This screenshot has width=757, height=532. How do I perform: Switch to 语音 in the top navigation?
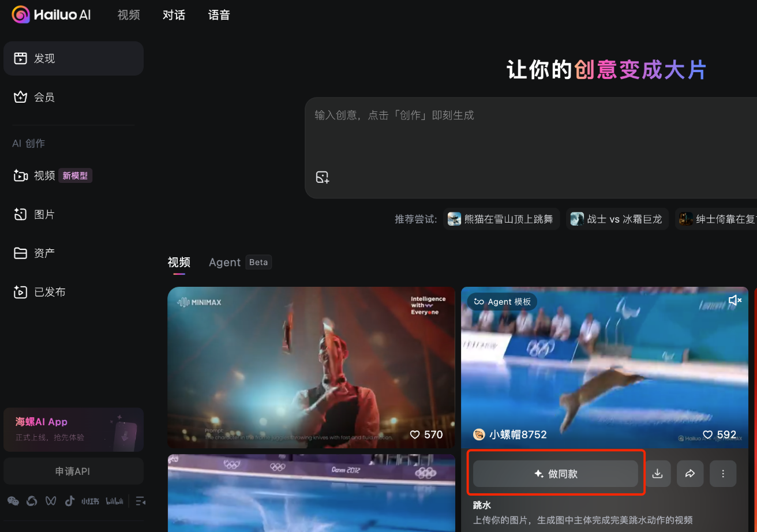coord(219,15)
